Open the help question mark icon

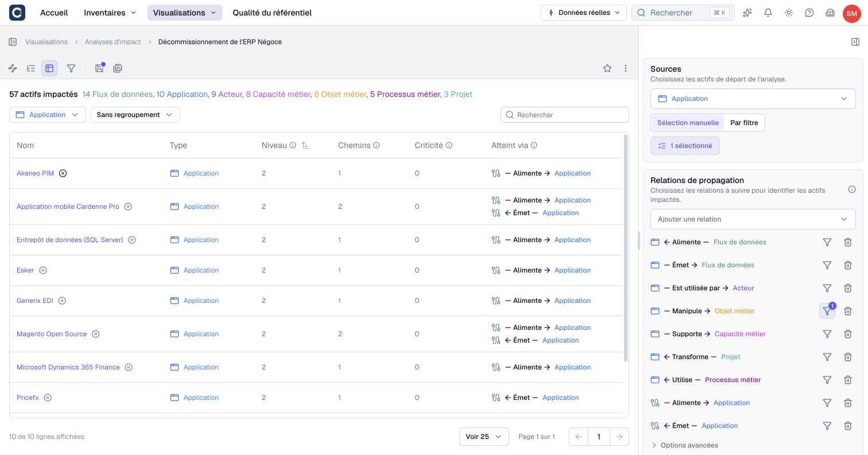[809, 13]
